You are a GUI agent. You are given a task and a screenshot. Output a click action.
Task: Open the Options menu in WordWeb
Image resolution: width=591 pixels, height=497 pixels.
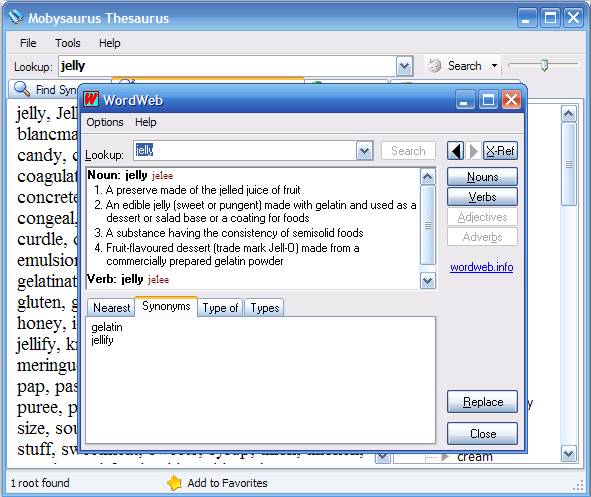(105, 122)
